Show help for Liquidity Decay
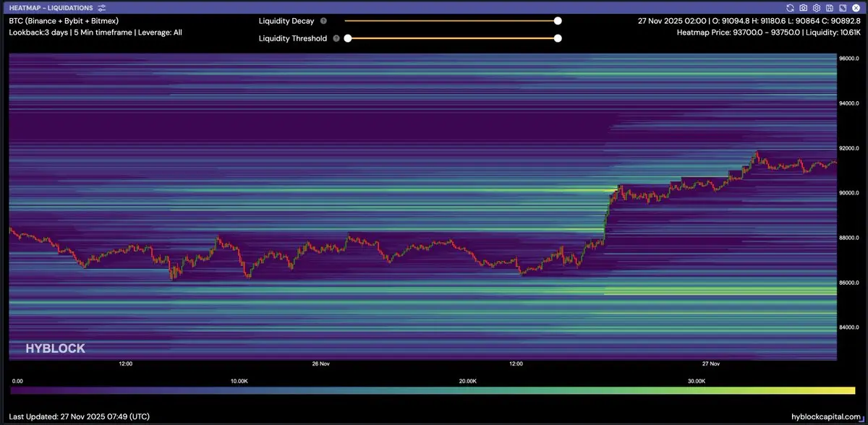This screenshot has width=868, height=425. point(323,21)
